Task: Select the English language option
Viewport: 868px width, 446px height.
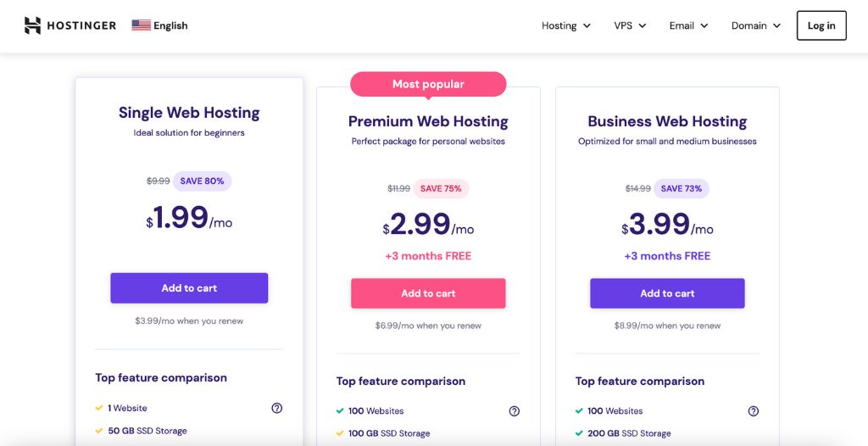Action: 170,25
